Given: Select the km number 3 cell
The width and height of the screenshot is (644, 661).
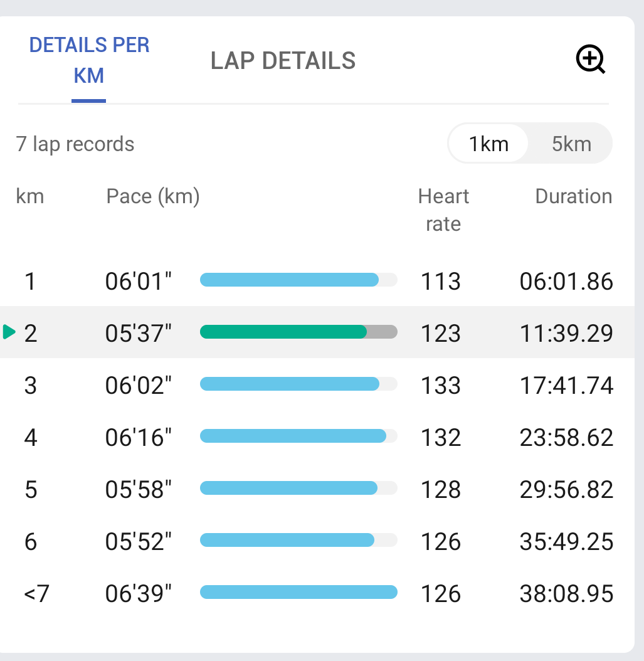Looking at the screenshot, I should tap(30, 385).
